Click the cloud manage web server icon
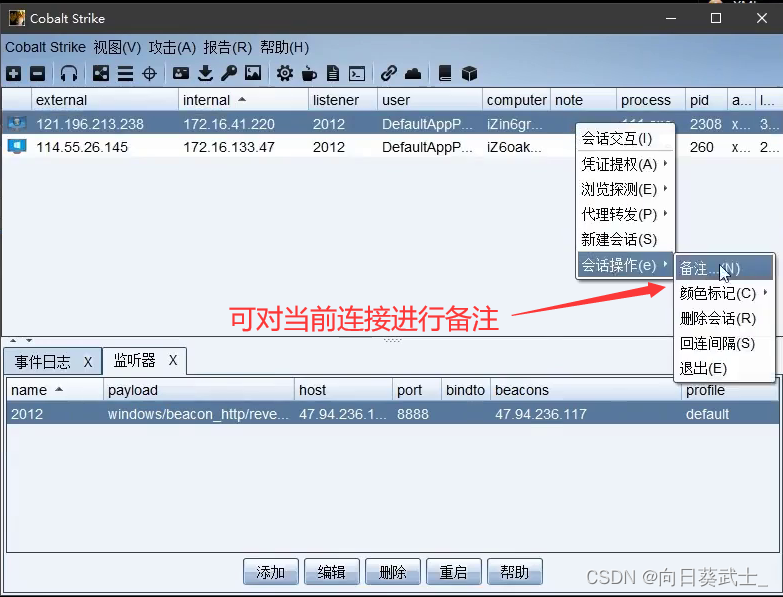 [x=413, y=74]
